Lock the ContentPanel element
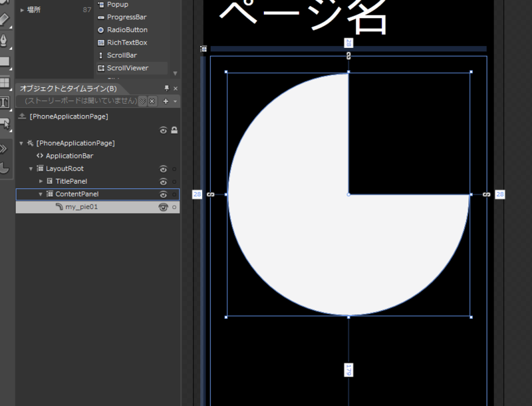Image resolution: width=532 pixels, height=406 pixels. pos(174,194)
